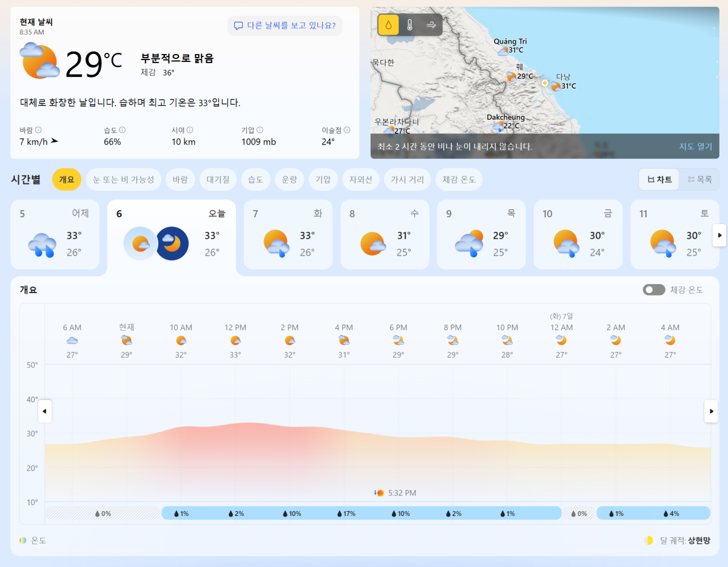Toggle the 체감 온도 switch
This screenshot has width=728, height=567.
coord(654,290)
